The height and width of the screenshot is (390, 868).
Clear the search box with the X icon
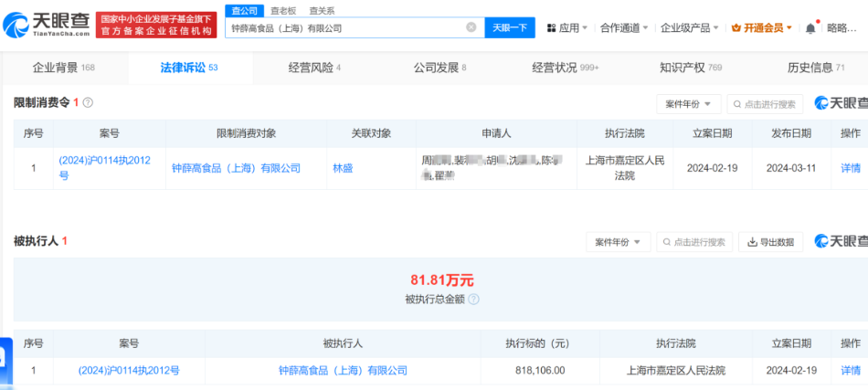pyautogui.click(x=471, y=27)
